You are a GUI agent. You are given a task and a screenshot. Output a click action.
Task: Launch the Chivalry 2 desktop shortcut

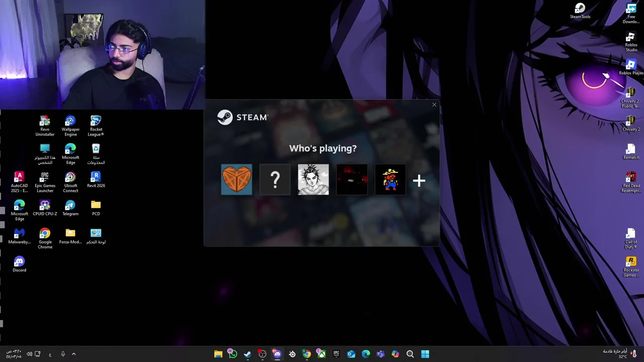[x=631, y=124]
